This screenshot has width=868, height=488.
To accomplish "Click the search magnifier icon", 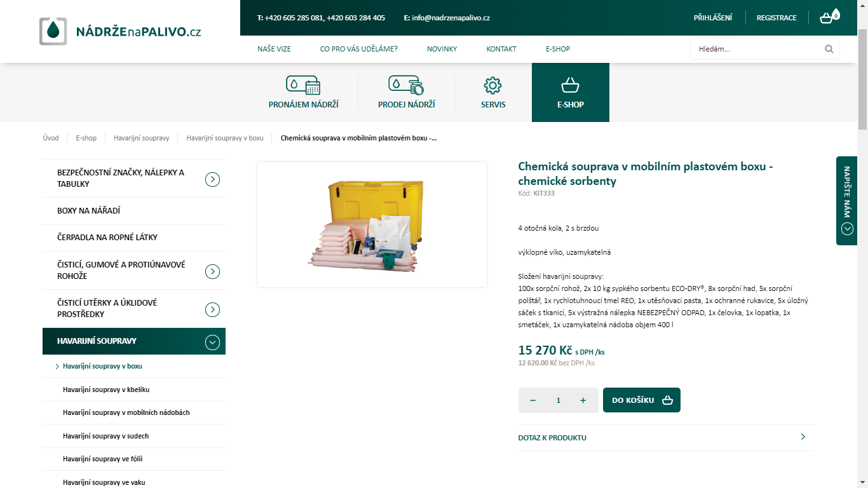I will pos(829,49).
